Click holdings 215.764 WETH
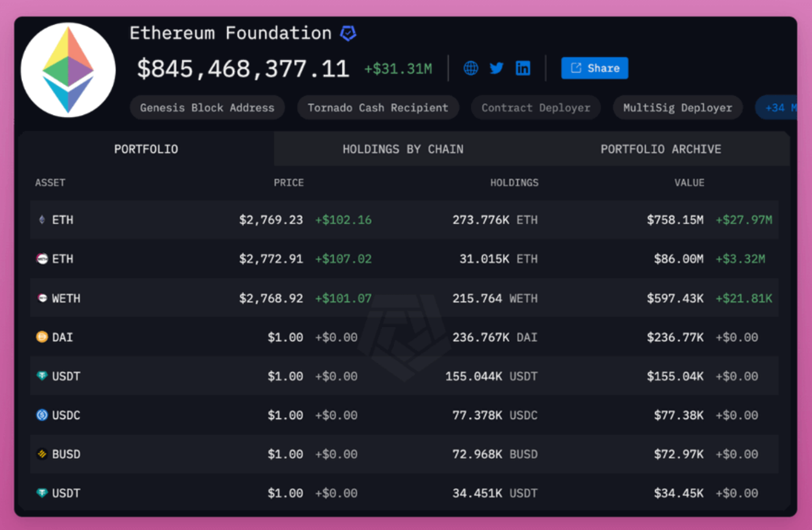The height and width of the screenshot is (530, 812). pyautogui.click(x=495, y=298)
